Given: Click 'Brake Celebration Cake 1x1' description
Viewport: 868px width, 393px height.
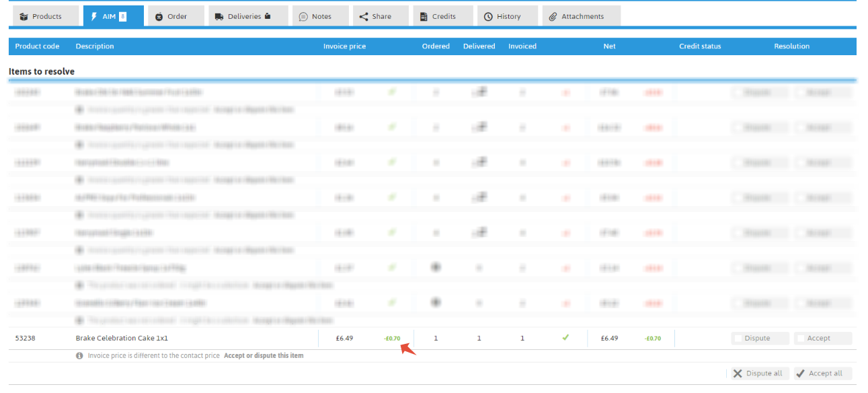Looking at the screenshot, I should [x=122, y=338].
